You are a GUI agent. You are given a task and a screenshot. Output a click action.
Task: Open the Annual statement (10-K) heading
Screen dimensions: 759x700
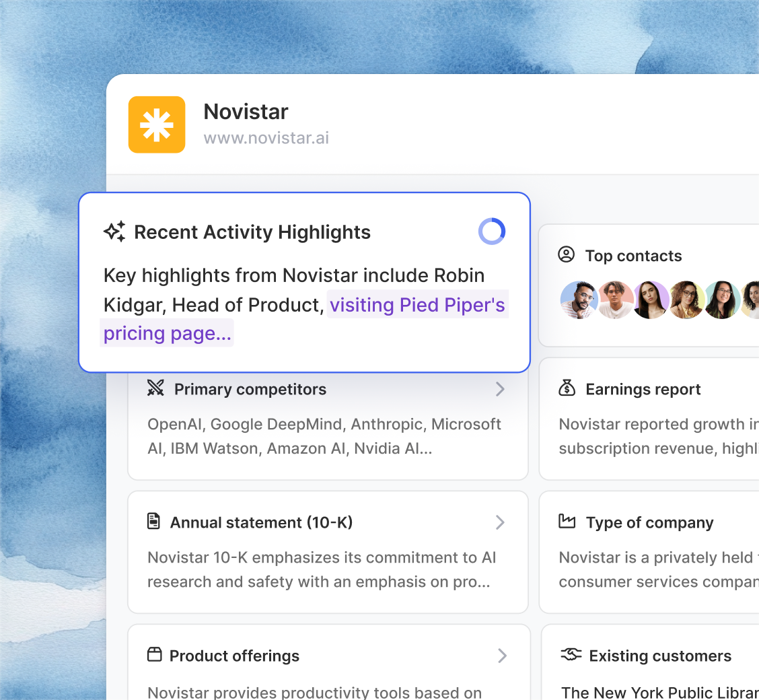(261, 522)
